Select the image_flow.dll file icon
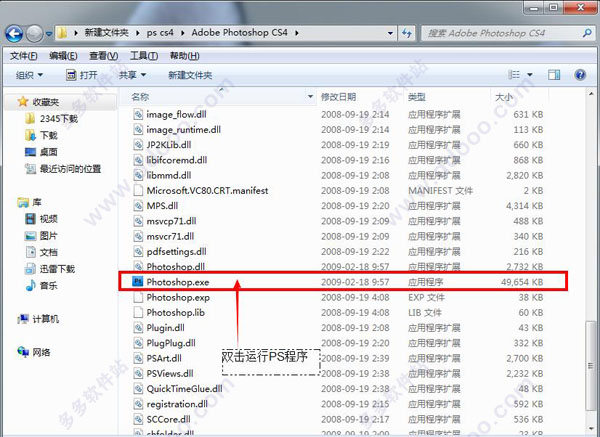This screenshot has height=437, width=600. tap(138, 114)
